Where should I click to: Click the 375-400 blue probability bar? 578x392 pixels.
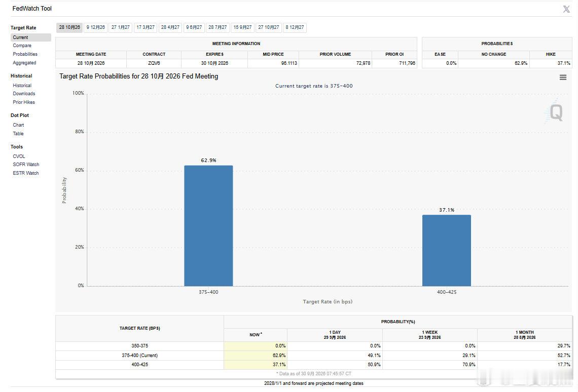coord(209,226)
